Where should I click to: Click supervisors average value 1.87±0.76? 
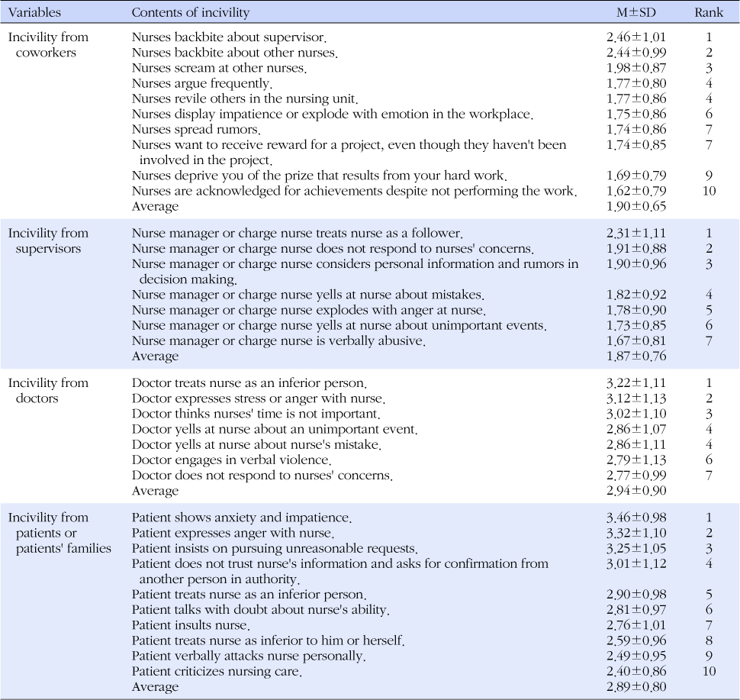[636, 356]
